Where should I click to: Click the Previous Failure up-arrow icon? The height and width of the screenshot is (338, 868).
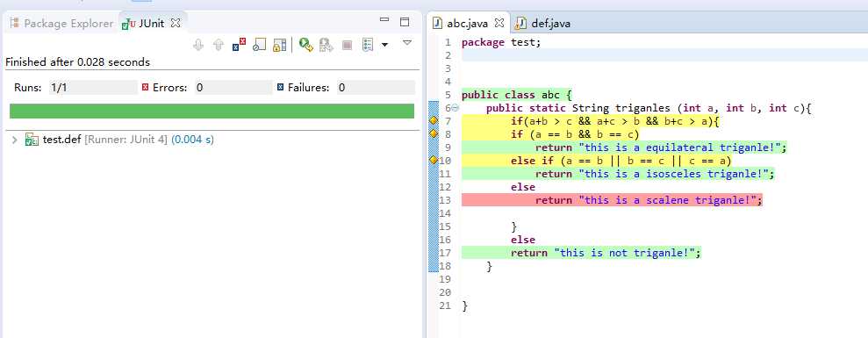tap(219, 45)
